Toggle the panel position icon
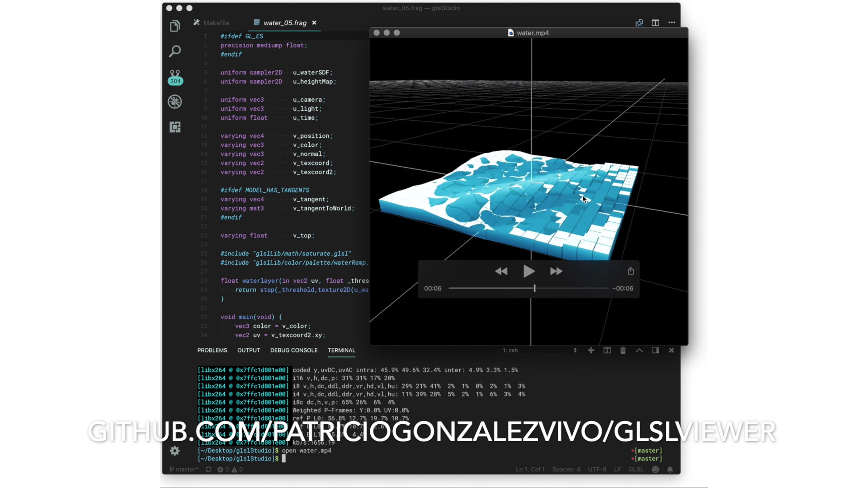This screenshot has height=488, width=868. pyautogui.click(x=655, y=350)
